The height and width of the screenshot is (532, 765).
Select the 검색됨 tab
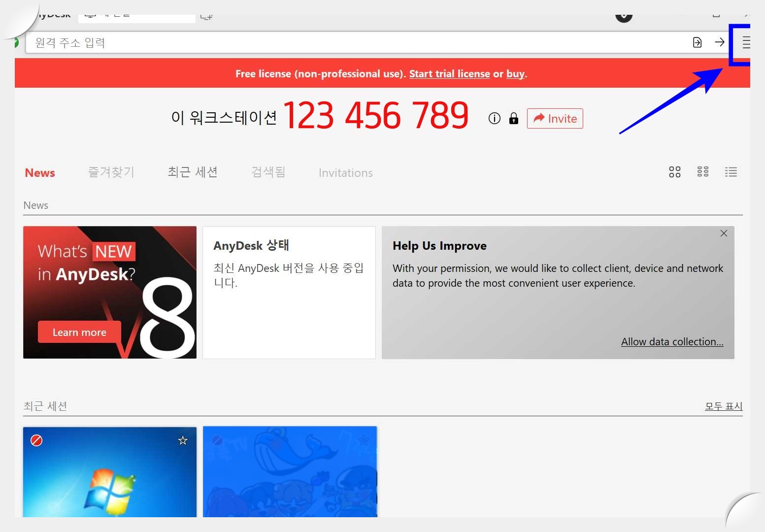tap(267, 172)
